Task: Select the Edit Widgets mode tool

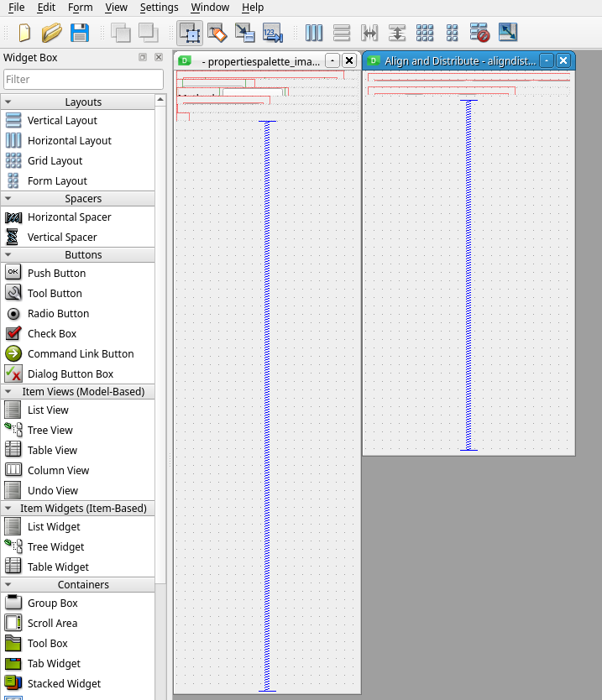Action: pos(189,33)
